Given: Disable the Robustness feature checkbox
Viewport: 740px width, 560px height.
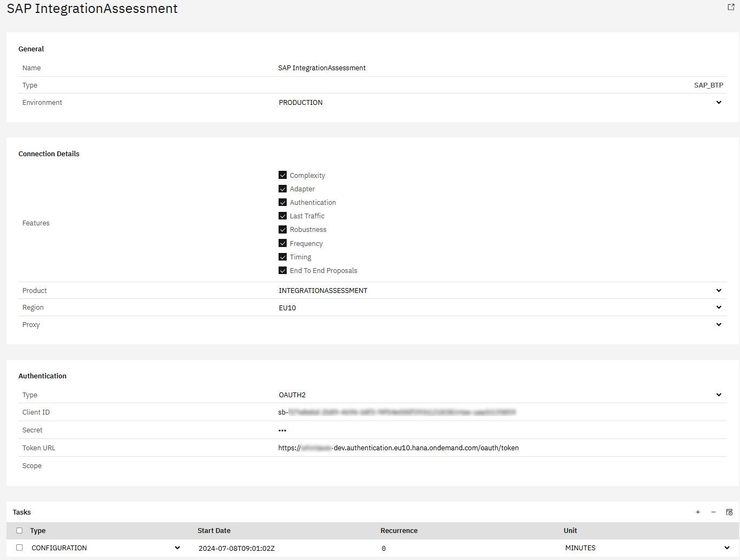Looking at the screenshot, I should (x=282, y=229).
